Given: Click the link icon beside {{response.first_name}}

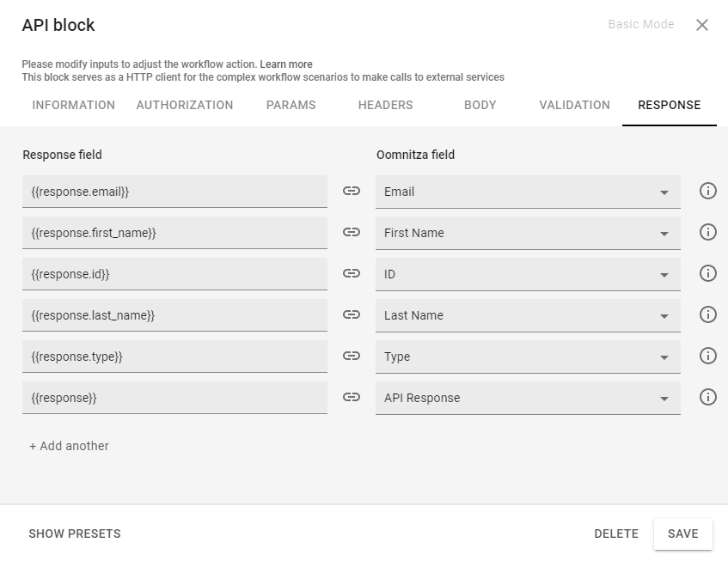Looking at the screenshot, I should (352, 232).
